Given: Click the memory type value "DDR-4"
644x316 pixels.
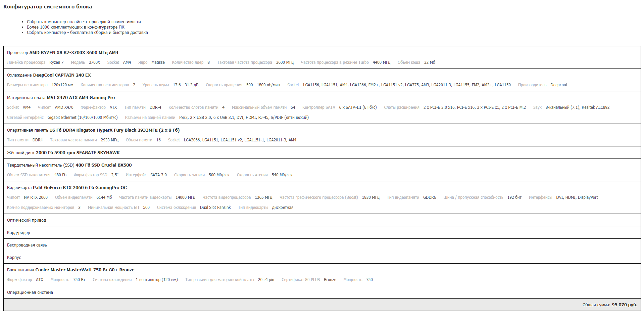Looking at the screenshot, I should (x=155, y=107).
